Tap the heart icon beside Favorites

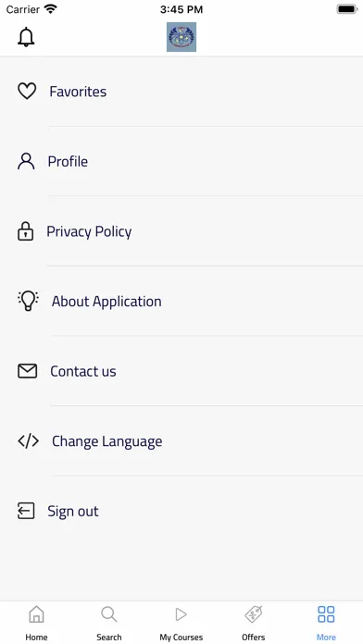[27, 92]
